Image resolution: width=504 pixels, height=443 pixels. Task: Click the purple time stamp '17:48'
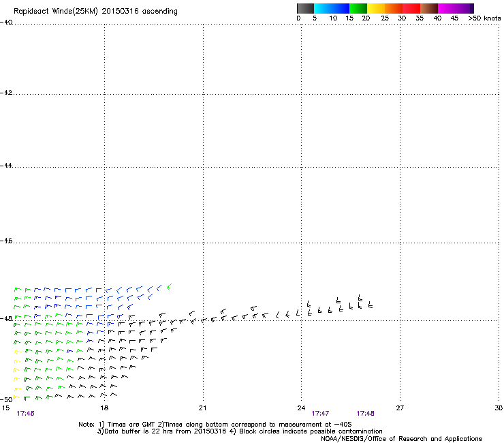(x=365, y=414)
